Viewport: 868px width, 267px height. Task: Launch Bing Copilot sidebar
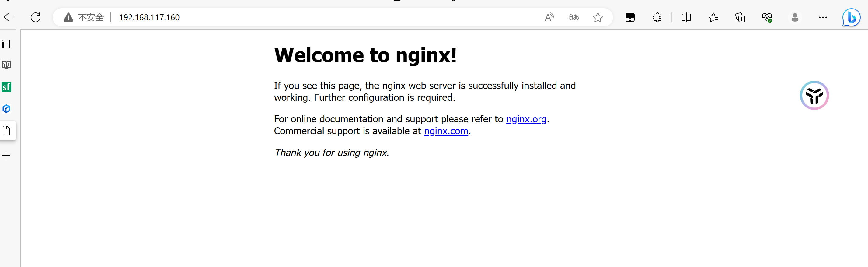coord(852,18)
